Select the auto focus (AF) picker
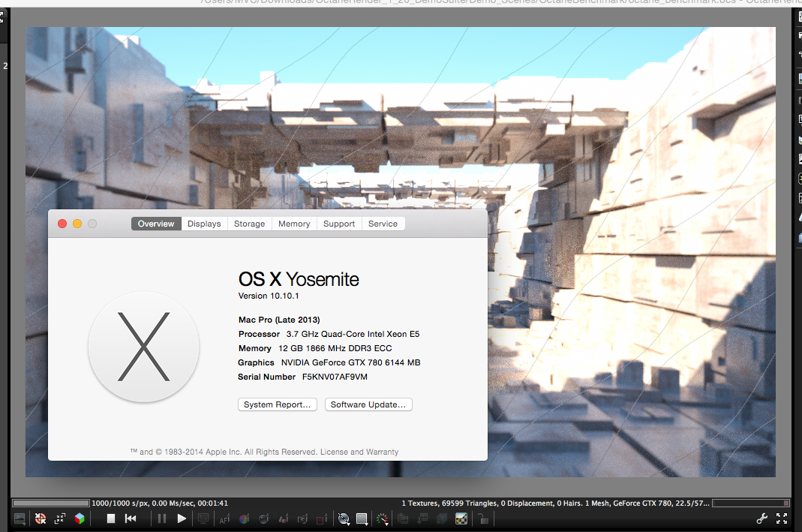802x532 pixels. [224, 519]
